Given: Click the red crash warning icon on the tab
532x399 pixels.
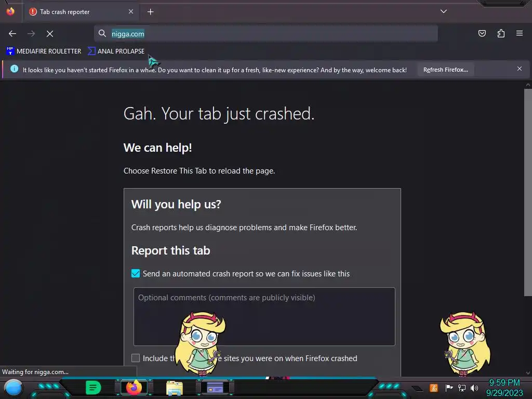Looking at the screenshot, I should click(33, 11).
